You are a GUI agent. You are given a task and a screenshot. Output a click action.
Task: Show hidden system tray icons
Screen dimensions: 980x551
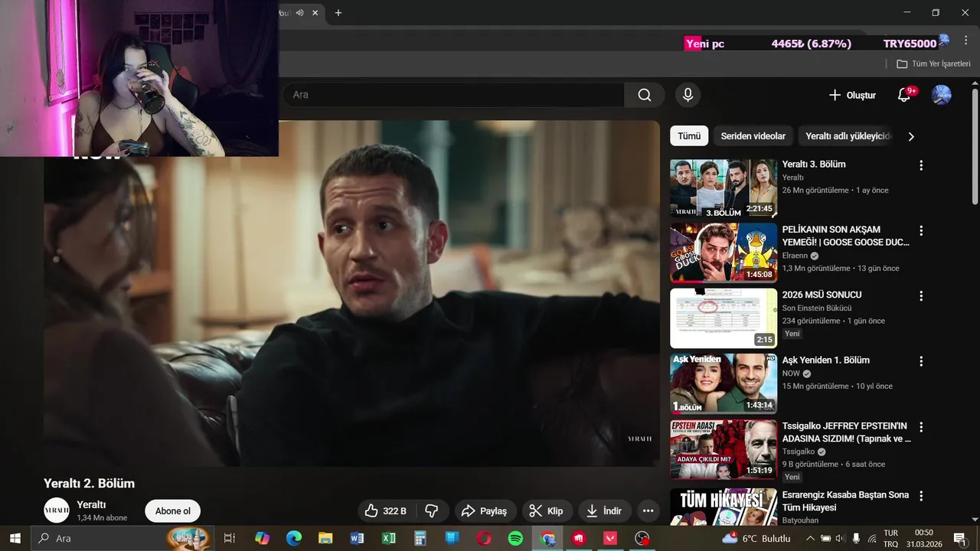pos(810,538)
